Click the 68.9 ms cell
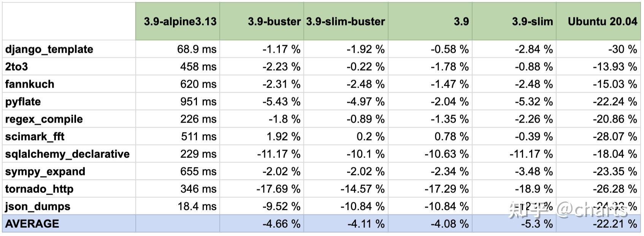Viewport: 644px width, 236px height. [x=197, y=49]
